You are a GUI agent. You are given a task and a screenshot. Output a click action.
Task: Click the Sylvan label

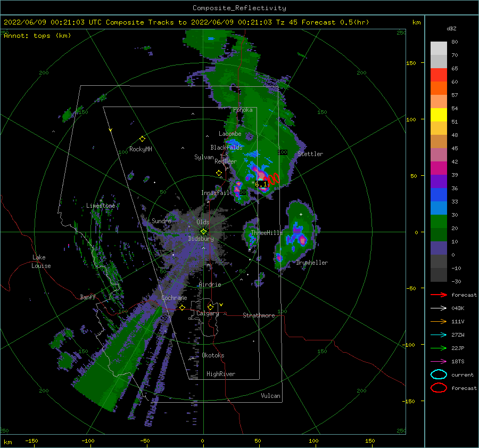point(204,157)
